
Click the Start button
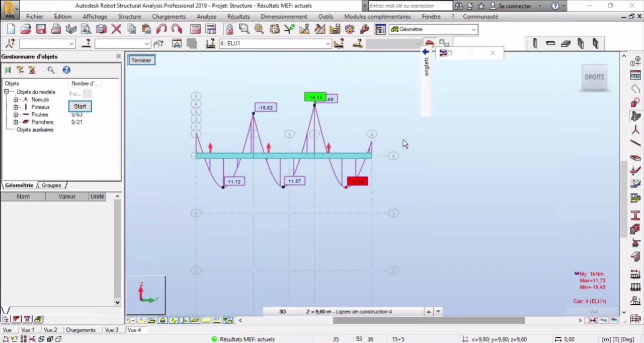pos(80,106)
